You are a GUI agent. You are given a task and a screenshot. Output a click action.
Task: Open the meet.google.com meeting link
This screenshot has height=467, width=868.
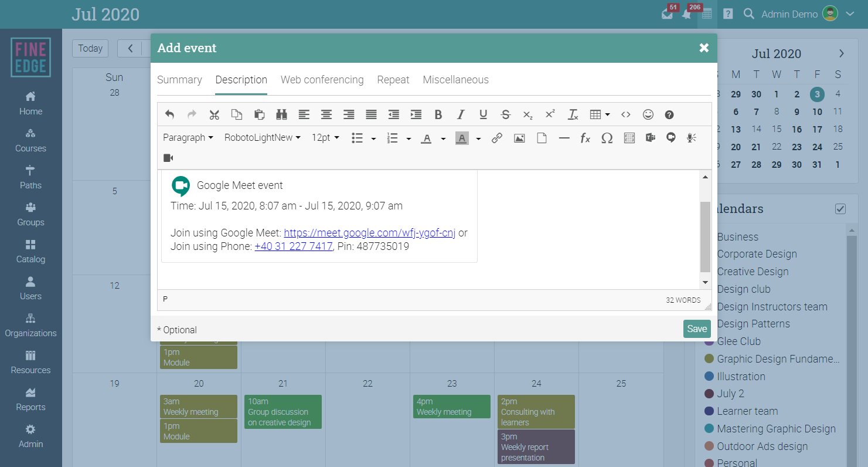370,233
